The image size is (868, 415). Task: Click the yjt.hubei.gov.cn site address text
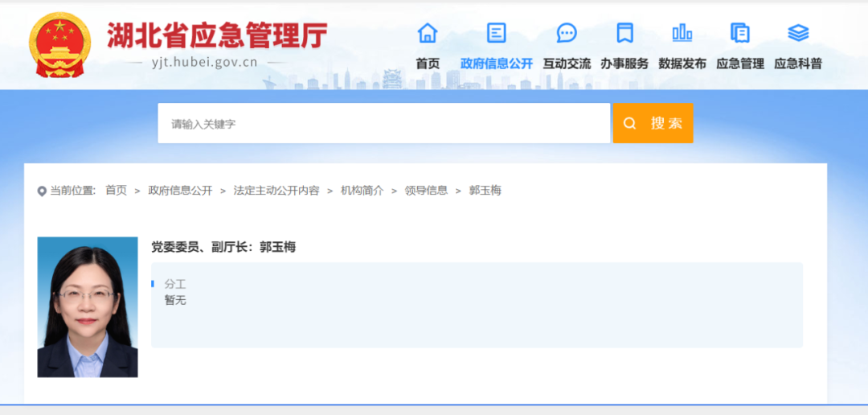[x=204, y=62]
